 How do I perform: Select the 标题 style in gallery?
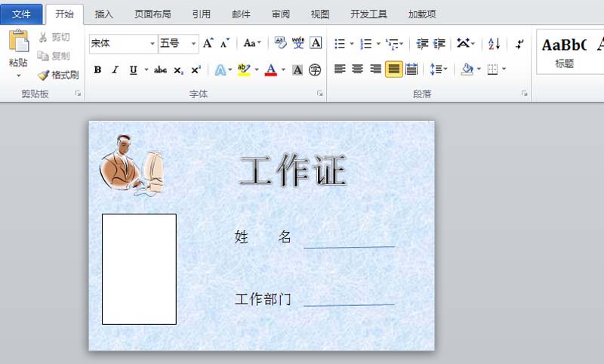pyautogui.click(x=564, y=51)
